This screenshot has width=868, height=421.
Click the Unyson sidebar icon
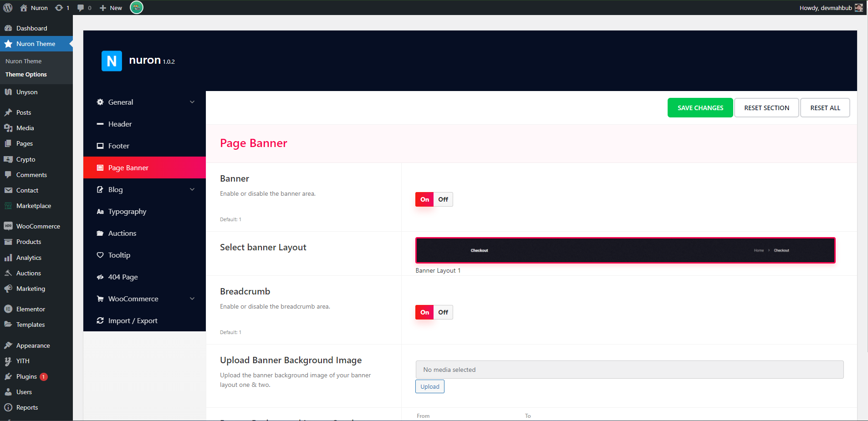[8, 92]
